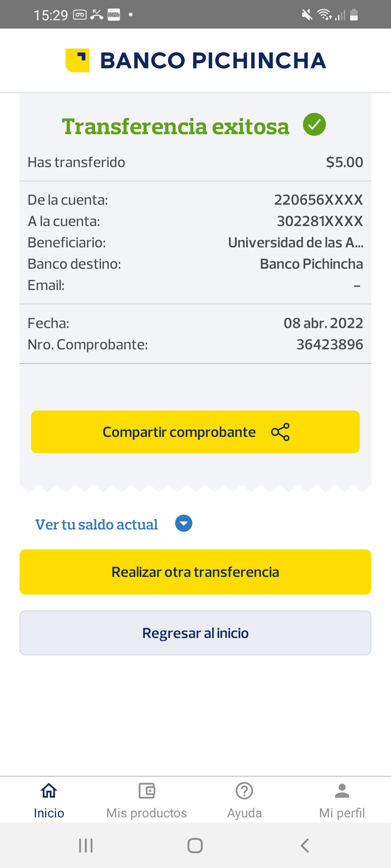Tap the Mis productos wallet icon
The height and width of the screenshot is (868, 391).
pyautogui.click(x=147, y=791)
